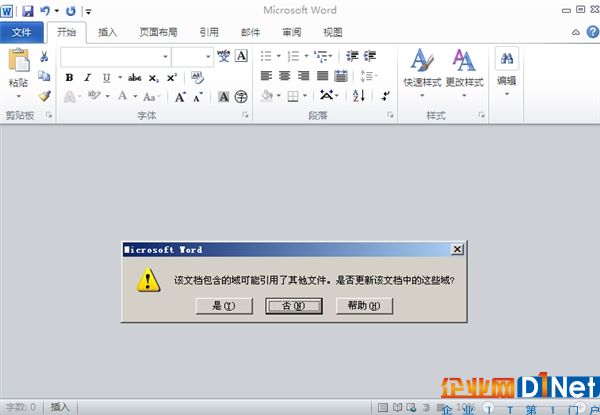Click the Increase Indent icon
This screenshot has height=415, width=600.
click(x=370, y=56)
